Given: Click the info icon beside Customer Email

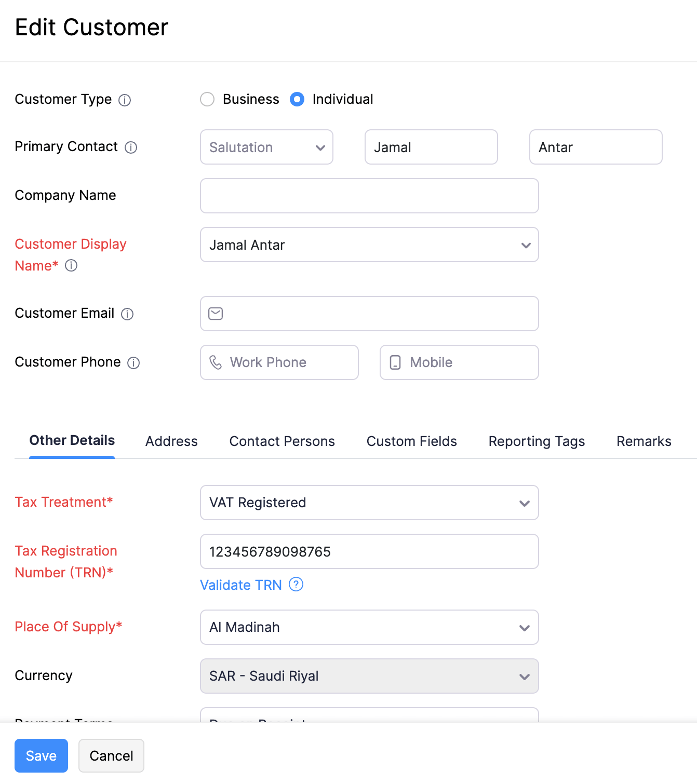Looking at the screenshot, I should click(127, 314).
